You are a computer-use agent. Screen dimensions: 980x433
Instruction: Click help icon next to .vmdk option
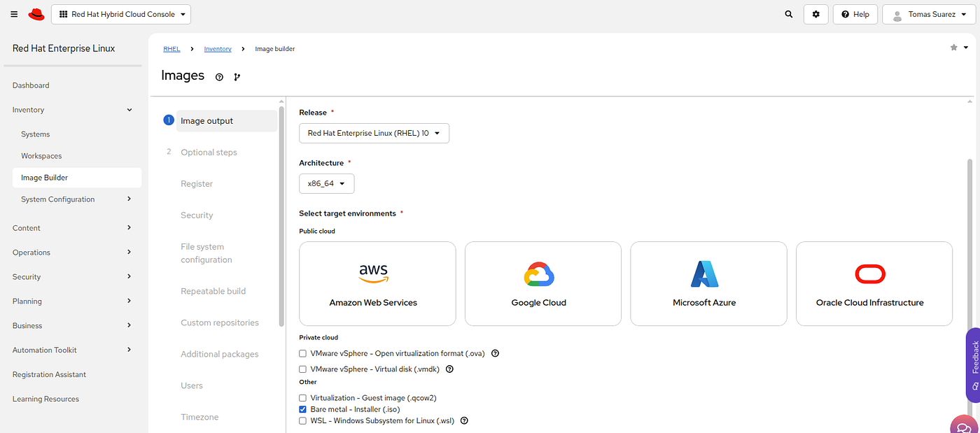449,369
